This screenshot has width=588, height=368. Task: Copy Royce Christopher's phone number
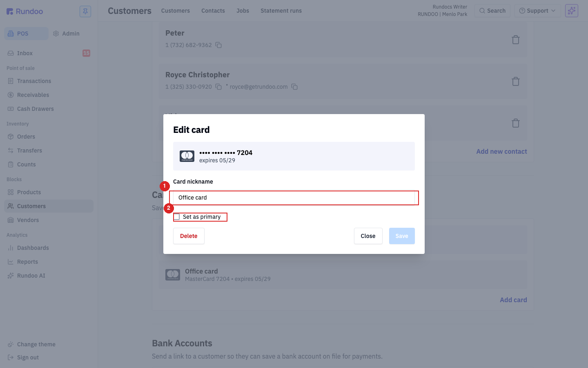(218, 87)
